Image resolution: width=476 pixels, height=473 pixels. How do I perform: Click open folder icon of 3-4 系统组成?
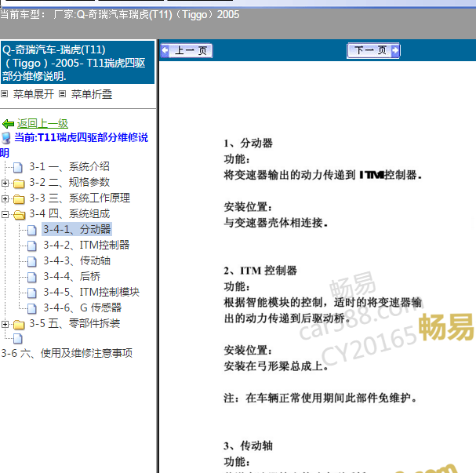tap(19, 215)
